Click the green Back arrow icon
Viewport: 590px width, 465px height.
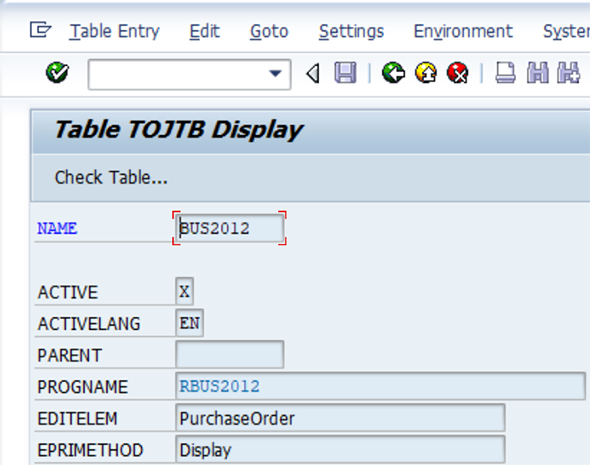(393, 73)
